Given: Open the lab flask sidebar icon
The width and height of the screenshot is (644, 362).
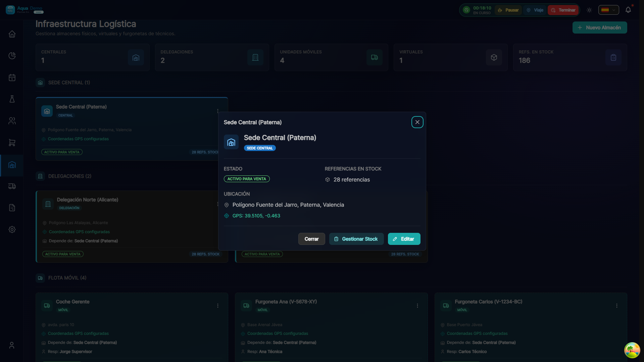Looking at the screenshot, I should coord(12,99).
